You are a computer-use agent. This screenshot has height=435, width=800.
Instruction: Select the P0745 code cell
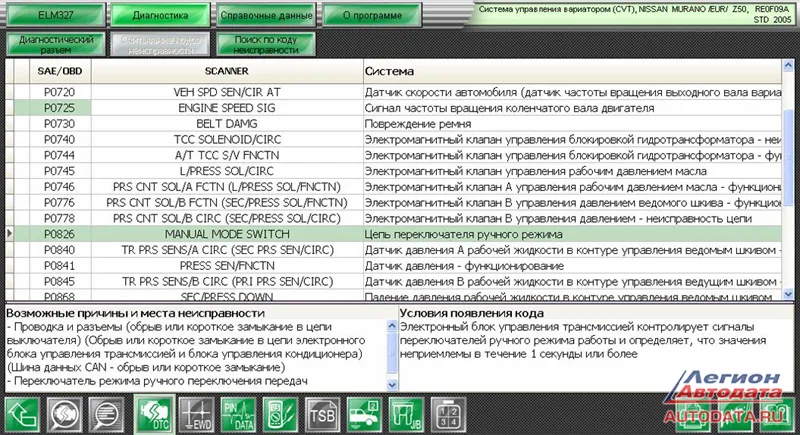pyautogui.click(x=60, y=171)
